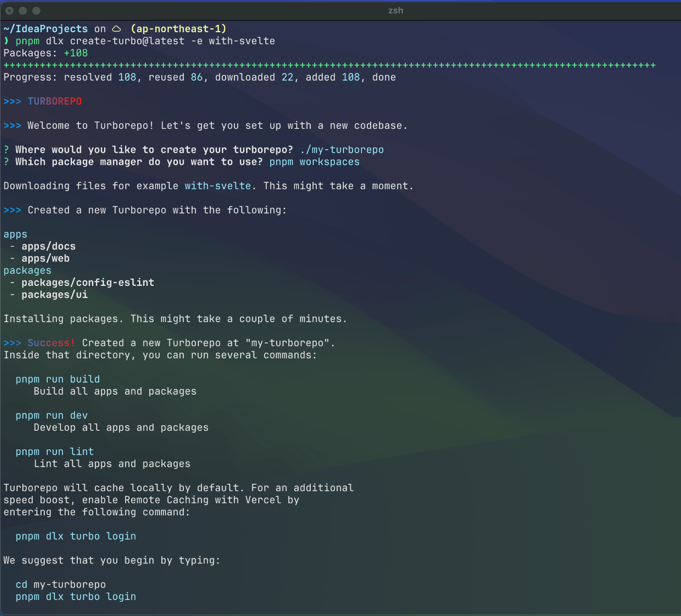Viewport: 681px width, 616px height.
Task: Click the create-turbo@latest command text
Action: [127, 41]
